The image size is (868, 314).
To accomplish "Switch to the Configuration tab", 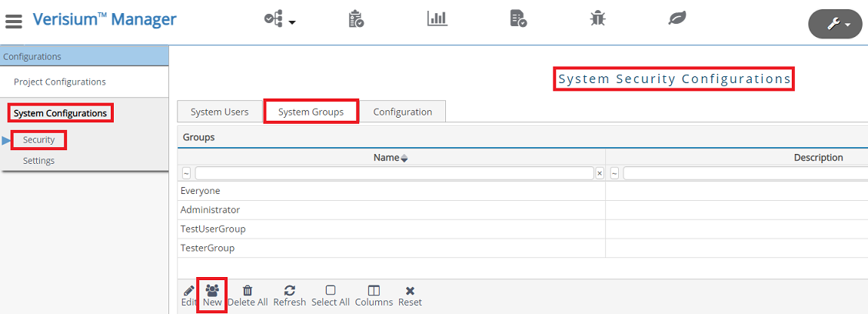I will [x=402, y=112].
